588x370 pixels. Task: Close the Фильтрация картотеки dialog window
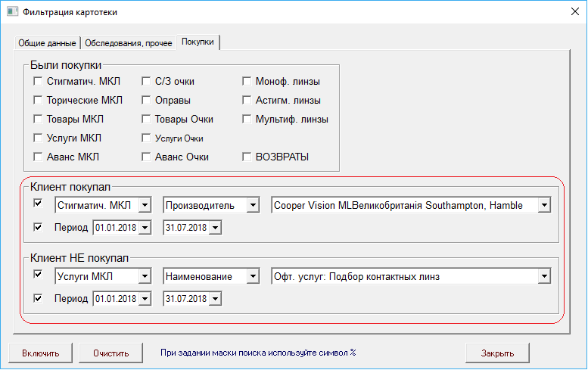click(571, 12)
